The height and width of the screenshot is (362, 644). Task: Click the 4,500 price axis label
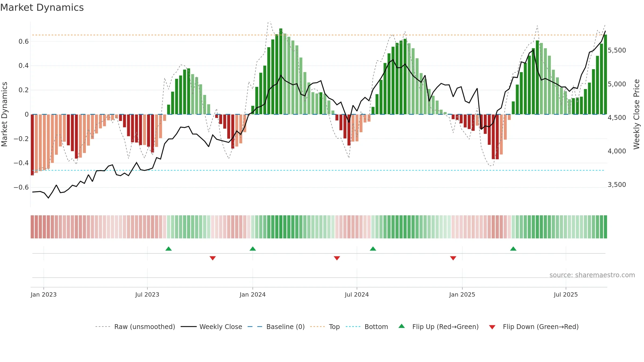617,117
